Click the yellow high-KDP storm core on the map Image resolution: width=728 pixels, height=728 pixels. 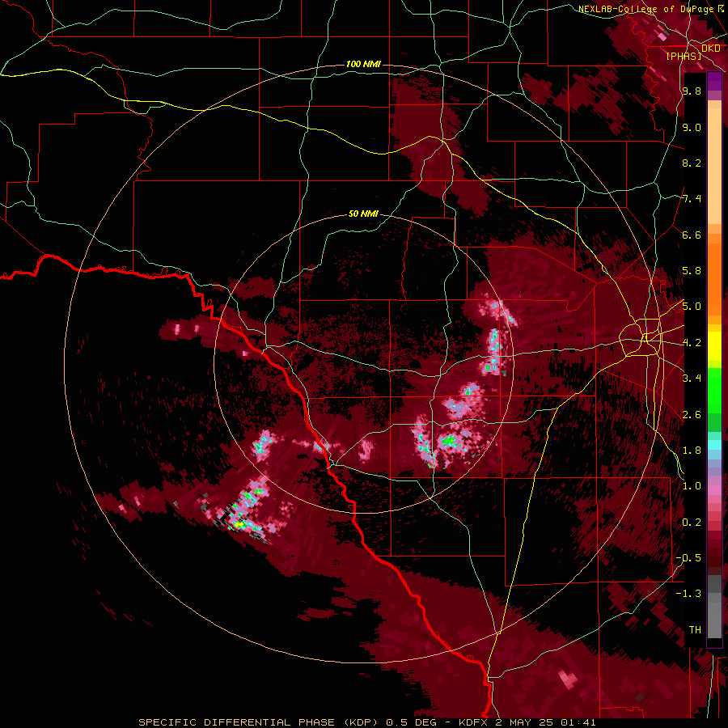(239, 525)
